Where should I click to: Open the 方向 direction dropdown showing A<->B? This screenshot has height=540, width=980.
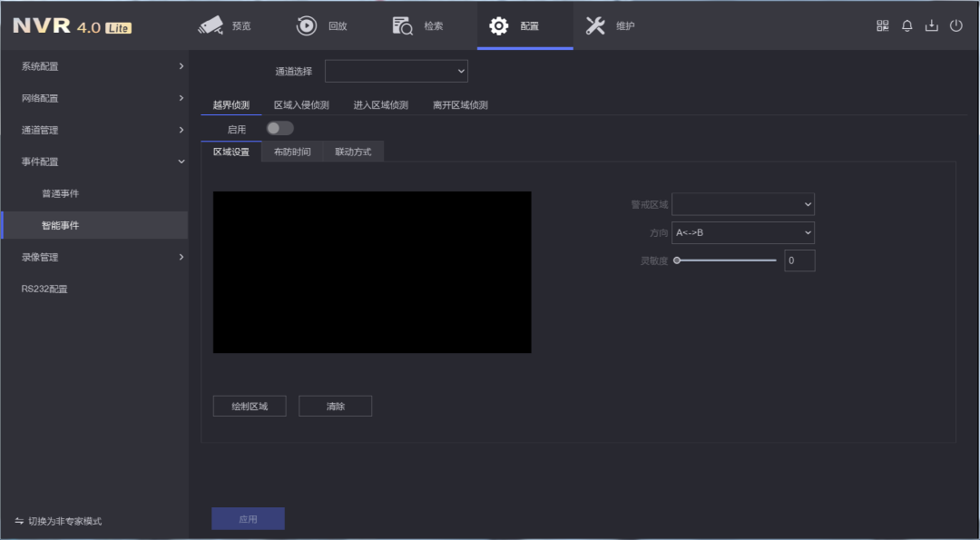[x=742, y=232]
